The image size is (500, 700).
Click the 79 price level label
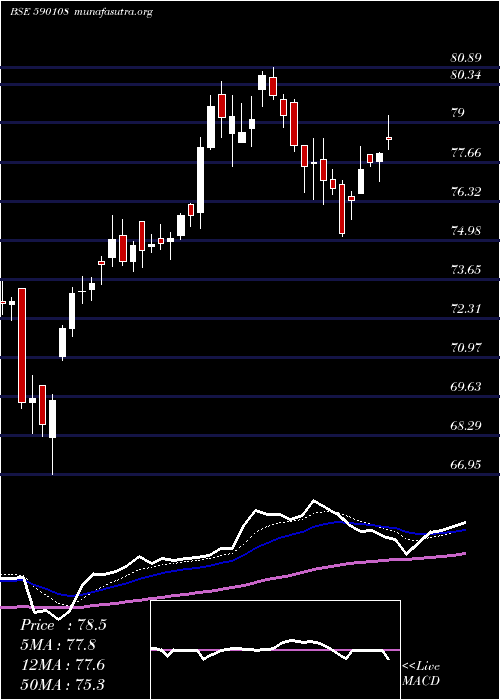point(458,112)
